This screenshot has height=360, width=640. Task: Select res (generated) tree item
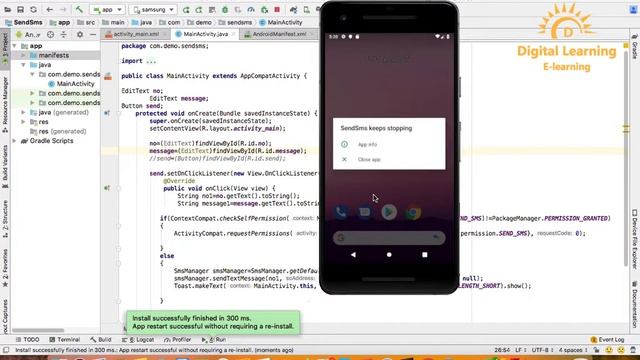58,131
